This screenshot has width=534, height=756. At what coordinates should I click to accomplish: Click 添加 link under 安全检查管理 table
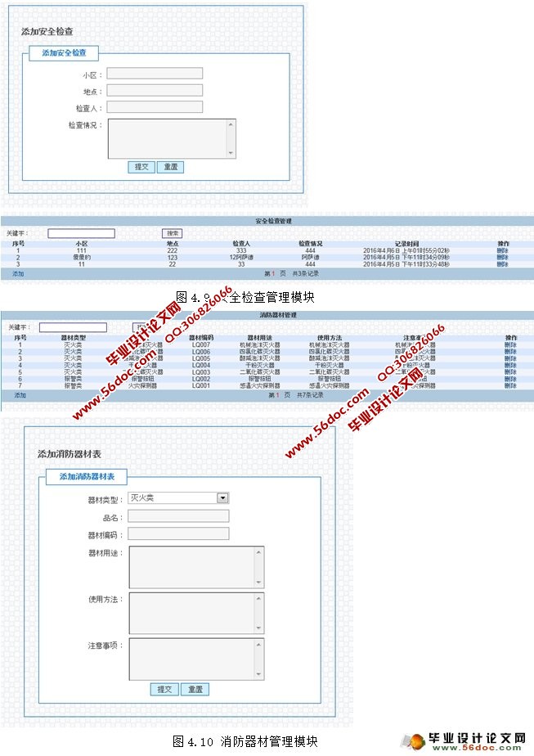pyautogui.click(x=18, y=273)
